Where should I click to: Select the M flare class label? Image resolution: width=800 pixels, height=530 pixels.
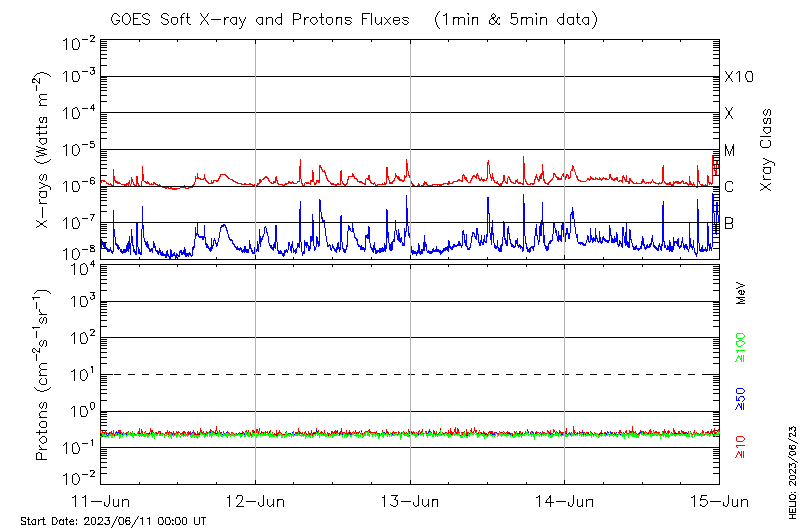tap(730, 150)
